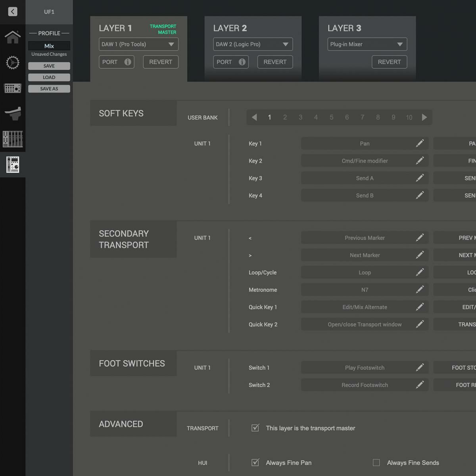Click the Home icon in sidebar
The height and width of the screenshot is (476, 476).
click(13, 37)
